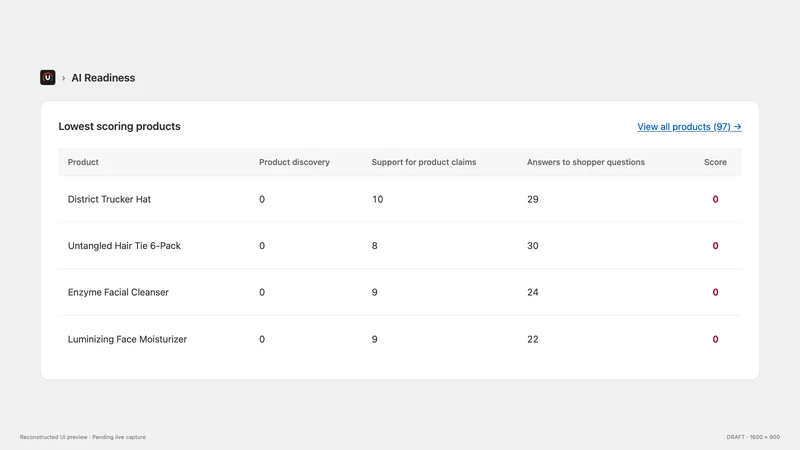Click the Product column header
The image size is (800, 450).
[x=83, y=162]
